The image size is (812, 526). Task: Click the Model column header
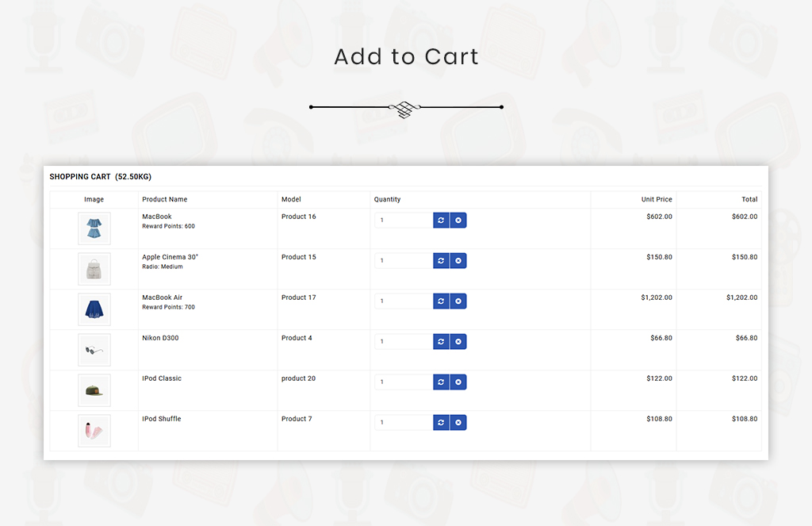(x=291, y=199)
